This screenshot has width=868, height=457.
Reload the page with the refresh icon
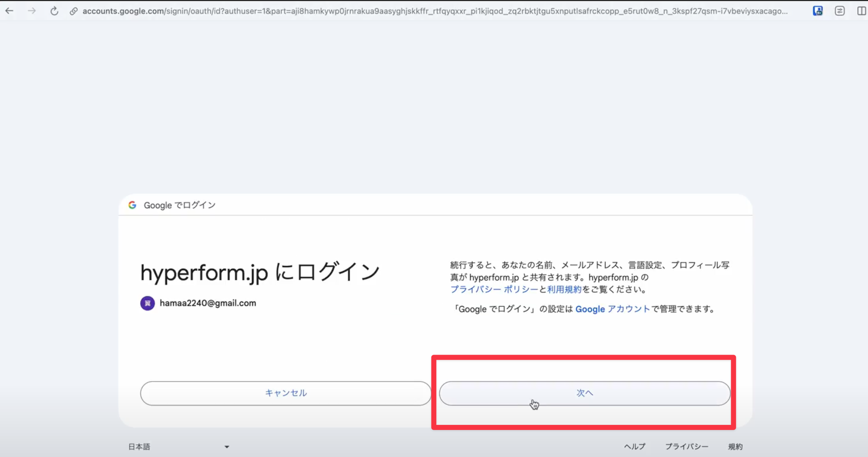pyautogui.click(x=54, y=11)
